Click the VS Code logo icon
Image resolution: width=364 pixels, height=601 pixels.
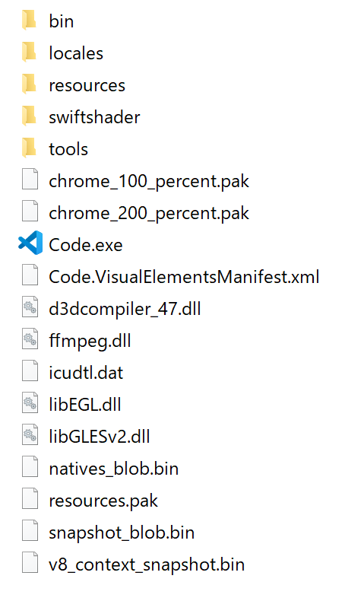click(x=30, y=243)
